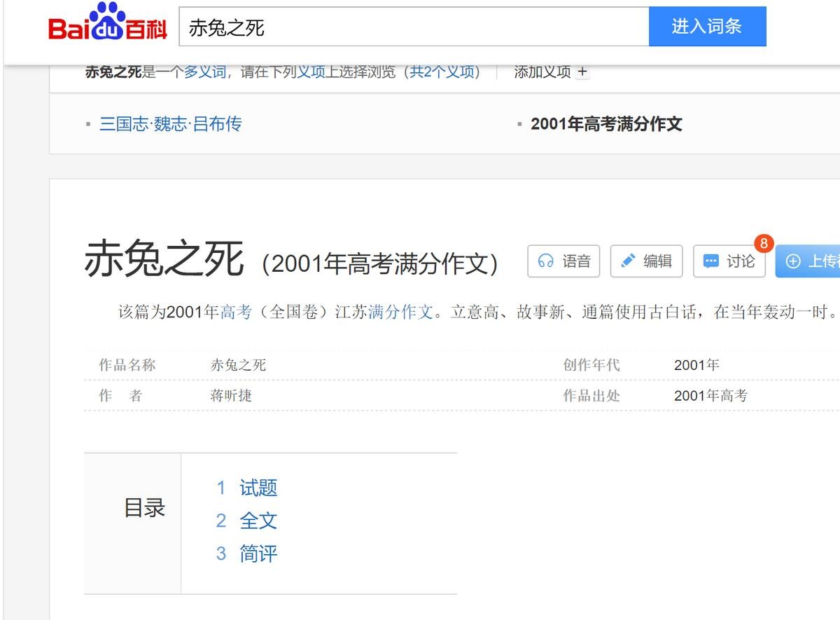The width and height of the screenshot is (840, 620).
Task: Follow the 高考 link in summary
Action: 236,312
